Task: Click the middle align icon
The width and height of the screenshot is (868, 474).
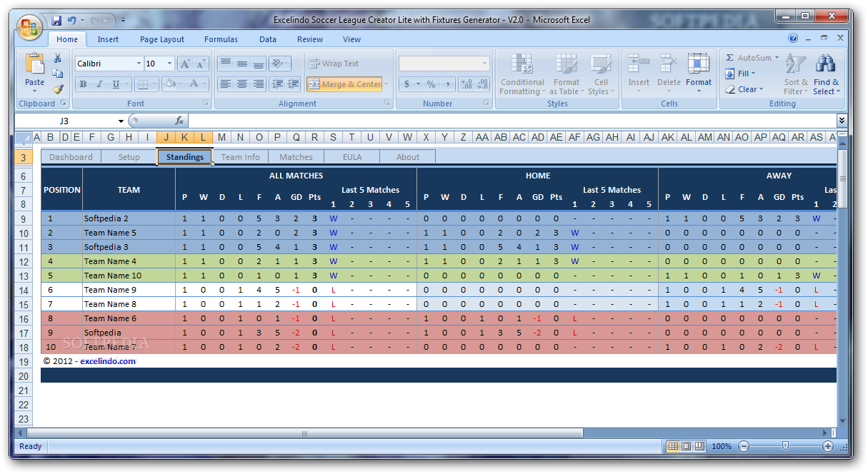Action: (242, 64)
